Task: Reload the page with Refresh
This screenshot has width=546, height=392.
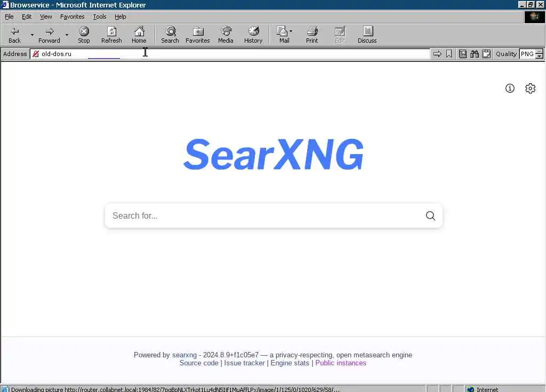Action: 111,35
